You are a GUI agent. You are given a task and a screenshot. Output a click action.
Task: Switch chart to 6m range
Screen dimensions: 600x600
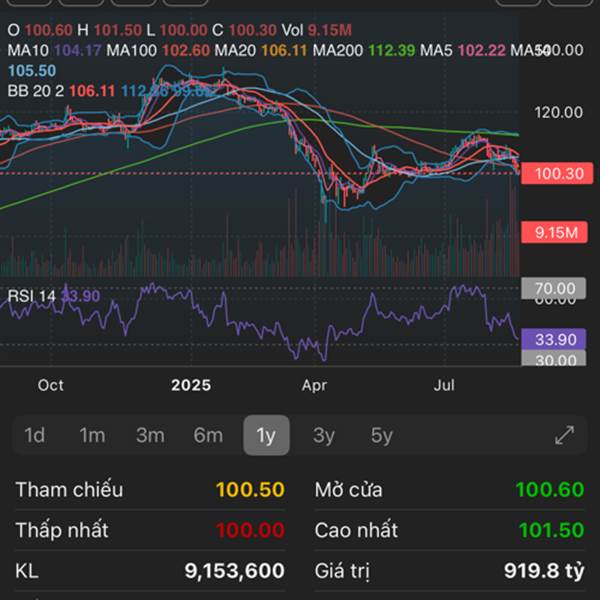[x=208, y=435]
